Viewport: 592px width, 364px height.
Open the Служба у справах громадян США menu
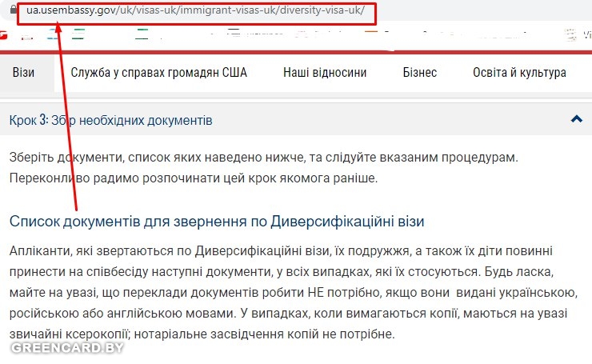click(158, 73)
